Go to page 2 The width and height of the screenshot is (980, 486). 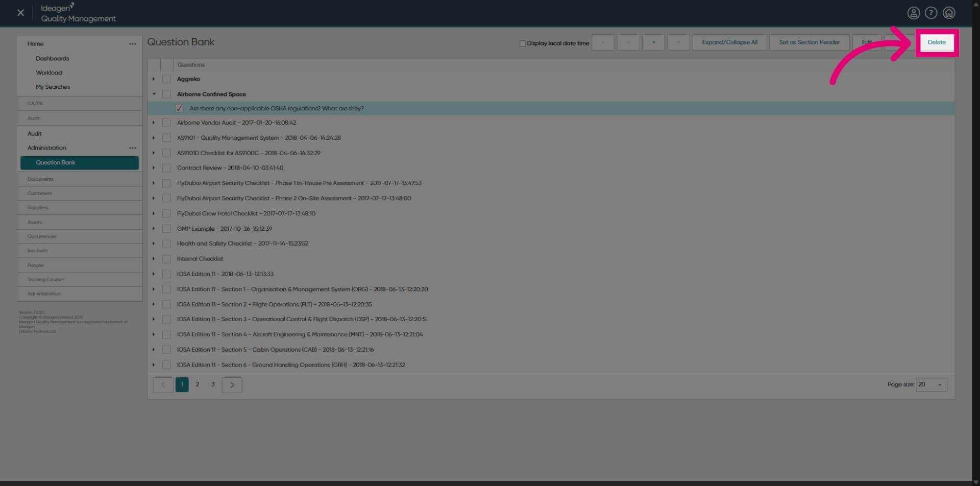[x=198, y=385]
